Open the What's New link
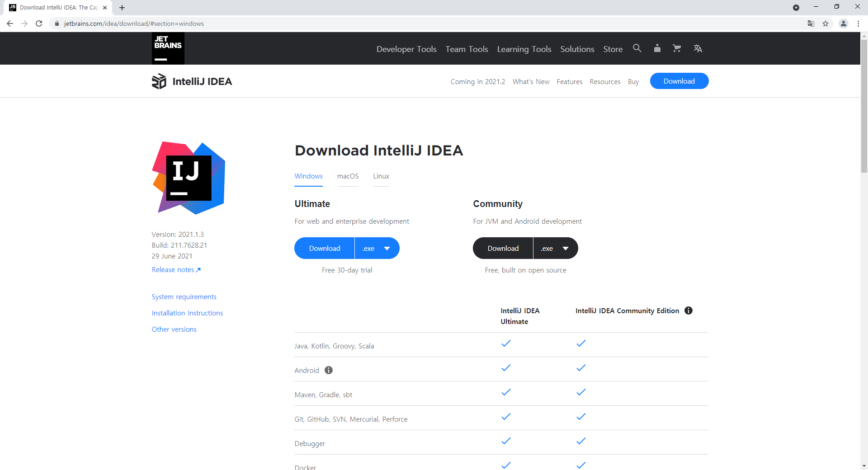868x470 pixels. point(531,82)
